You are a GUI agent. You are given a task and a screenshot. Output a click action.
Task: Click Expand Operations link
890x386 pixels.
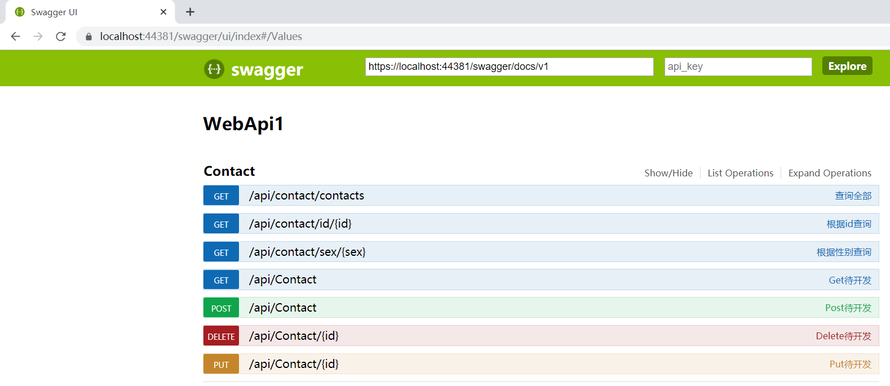829,173
